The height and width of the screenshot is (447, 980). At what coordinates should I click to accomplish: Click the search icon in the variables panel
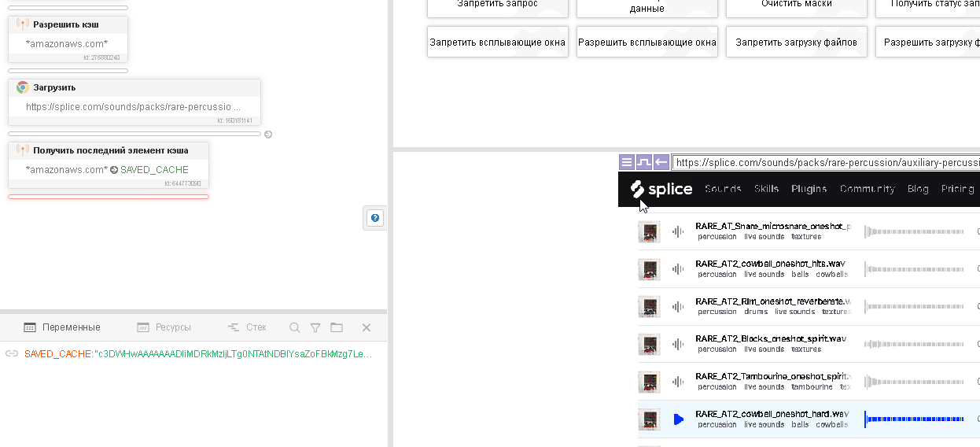click(x=294, y=327)
